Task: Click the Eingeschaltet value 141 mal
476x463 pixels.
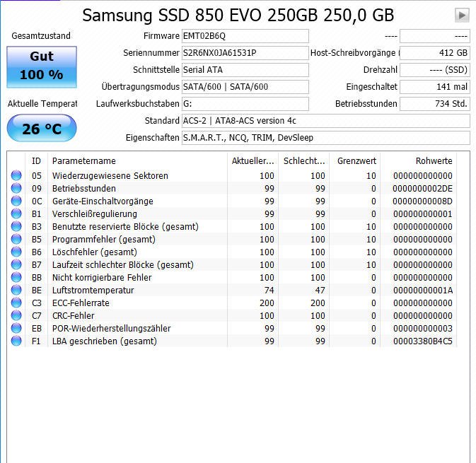Action: tap(435, 87)
